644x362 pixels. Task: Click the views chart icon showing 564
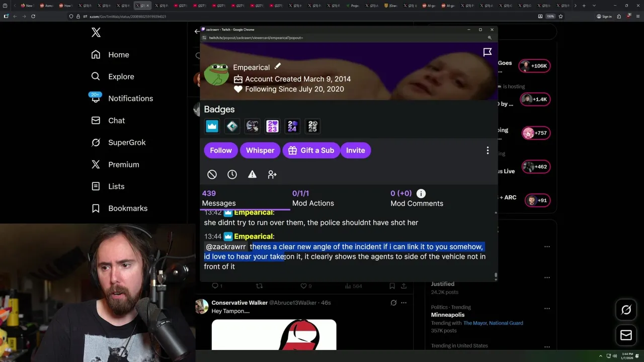[x=348, y=286]
